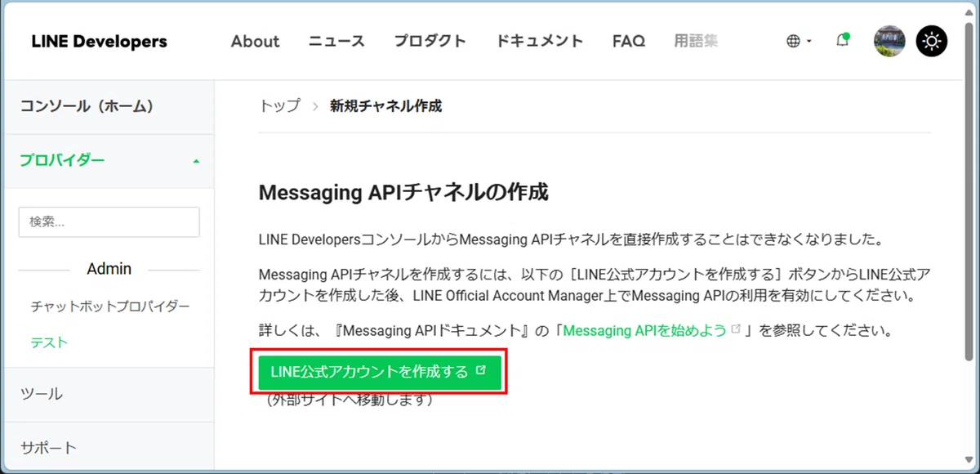Click the dropdown caret beside the globe

click(x=808, y=41)
